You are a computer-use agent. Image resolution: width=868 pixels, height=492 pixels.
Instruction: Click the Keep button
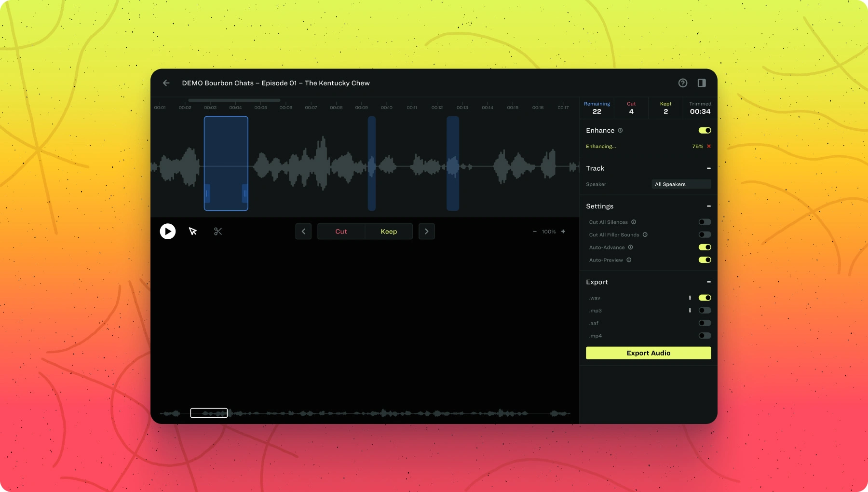(389, 232)
